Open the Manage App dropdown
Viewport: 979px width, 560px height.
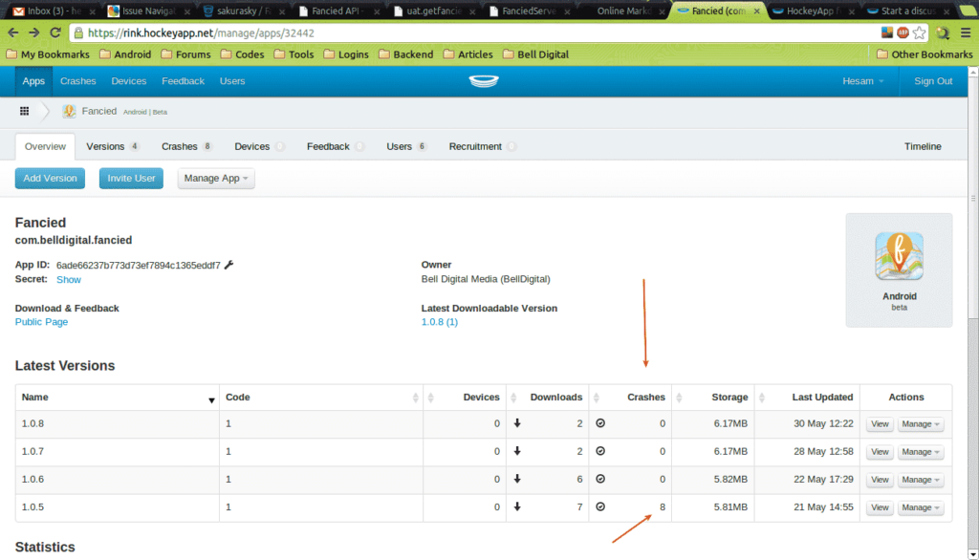pyautogui.click(x=216, y=178)
